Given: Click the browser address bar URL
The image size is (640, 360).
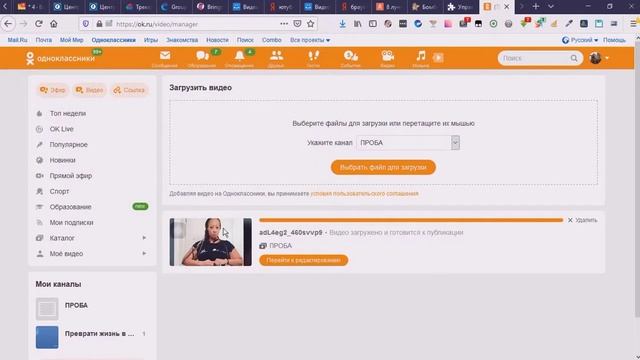Looking at the screenshot, I should pos(157,24).
